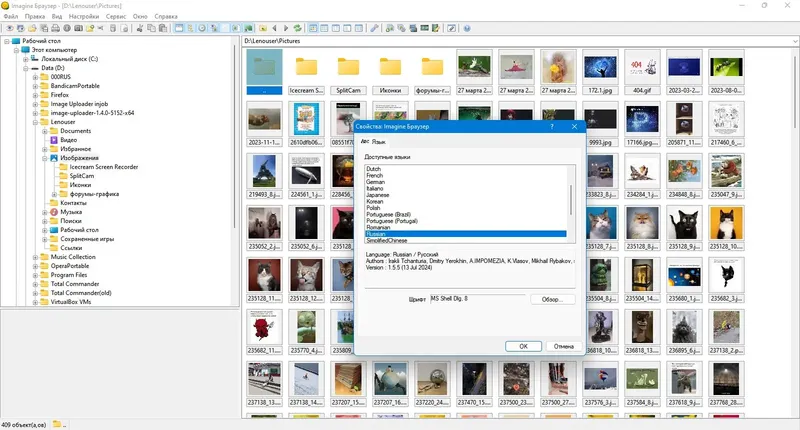Click the question mark in dialog title bar
This screenshot has height=430, width=800.
coord(552,127)
